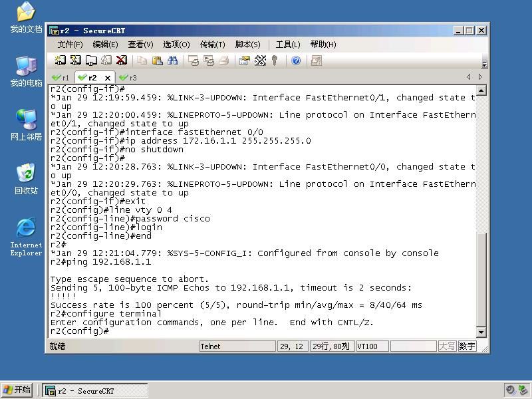Click the tab scroll left arrow
The width and height of the screenshot is (532, 399).
pos(469,77)
